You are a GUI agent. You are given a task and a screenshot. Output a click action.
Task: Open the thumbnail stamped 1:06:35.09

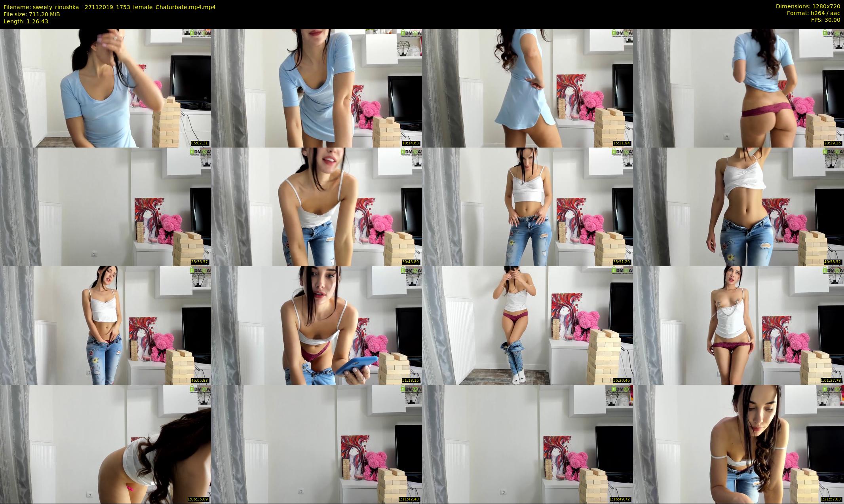tap(105, 444)
